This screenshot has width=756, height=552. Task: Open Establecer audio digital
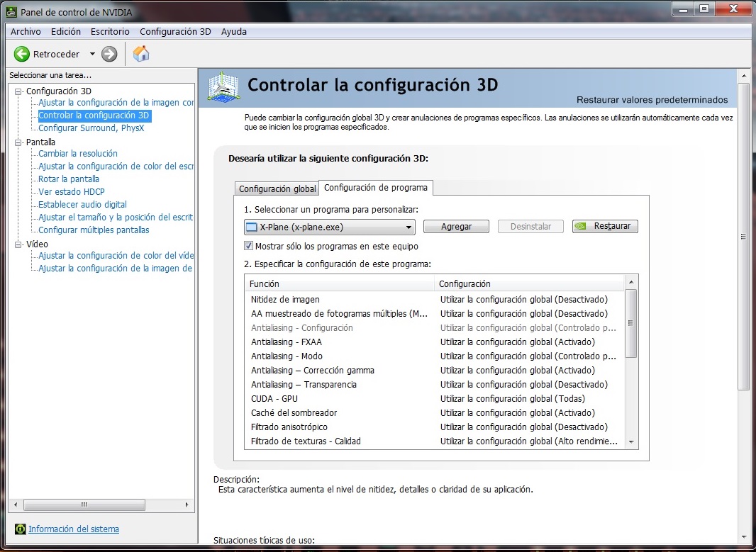point(82,205)
